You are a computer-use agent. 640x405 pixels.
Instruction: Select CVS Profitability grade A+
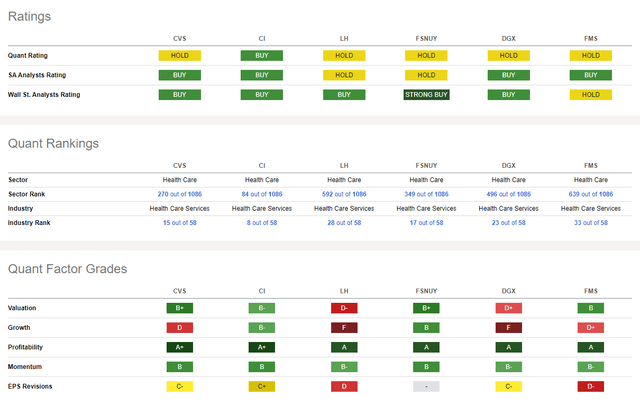pyautogui.click(x=180, y=347)
